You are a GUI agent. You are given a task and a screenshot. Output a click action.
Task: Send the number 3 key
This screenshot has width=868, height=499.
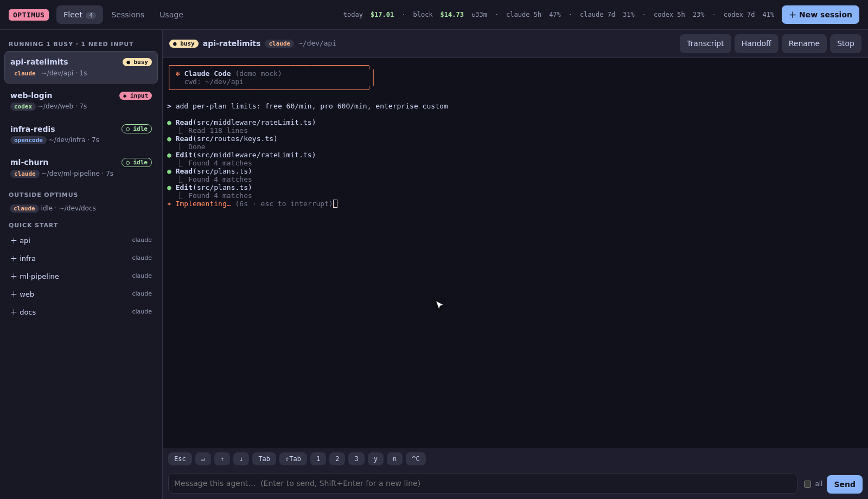click(356, 459)
